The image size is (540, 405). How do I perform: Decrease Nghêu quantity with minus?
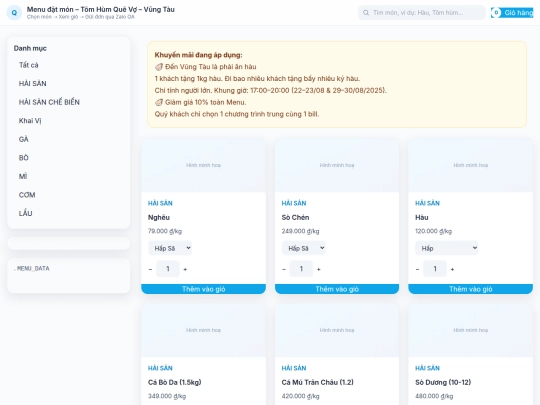click(x=150, y=269)
